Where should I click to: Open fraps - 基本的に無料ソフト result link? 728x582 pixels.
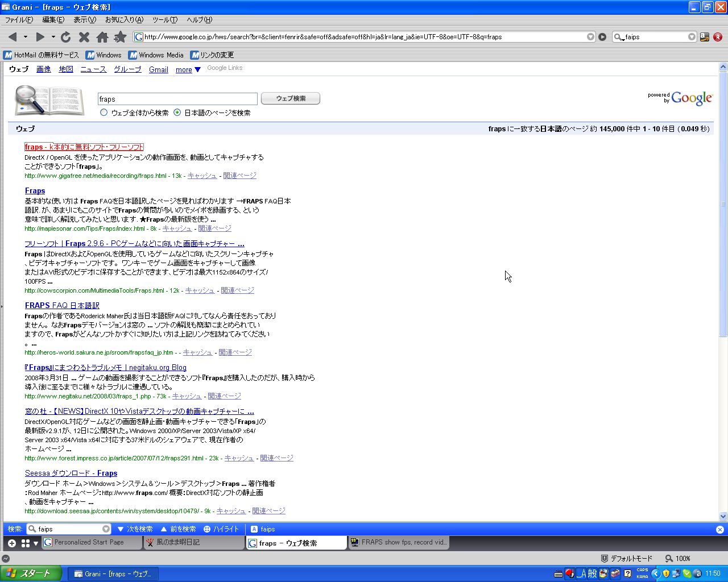[84, 147]
